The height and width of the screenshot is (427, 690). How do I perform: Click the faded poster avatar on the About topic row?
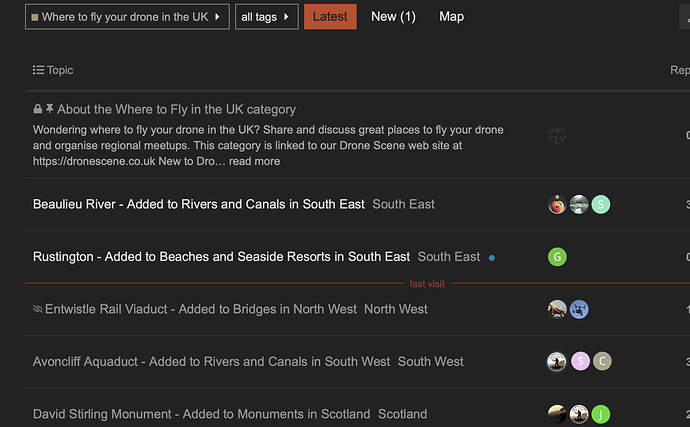tap(557, 136)
